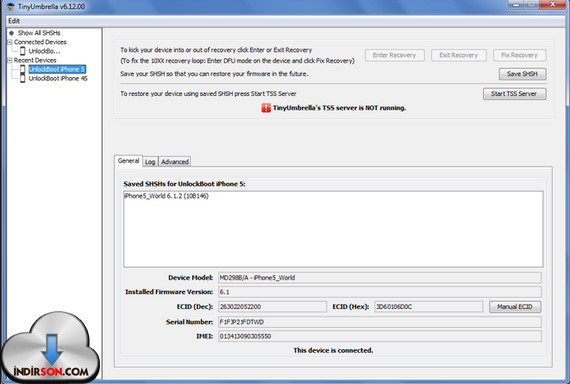
Task: Open the Edit menu
Action: [14, 21]
